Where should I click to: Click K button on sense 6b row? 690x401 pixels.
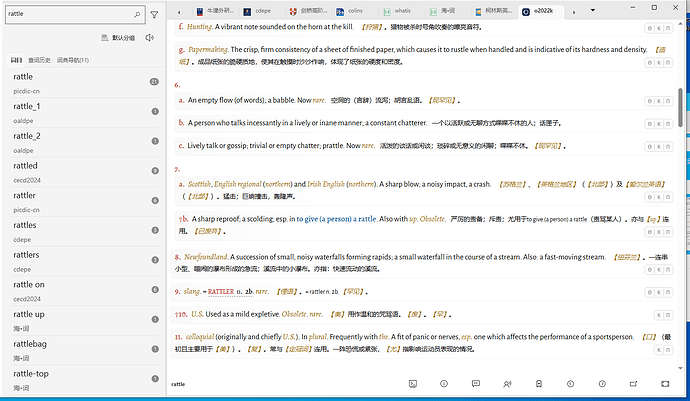[659, 124]
